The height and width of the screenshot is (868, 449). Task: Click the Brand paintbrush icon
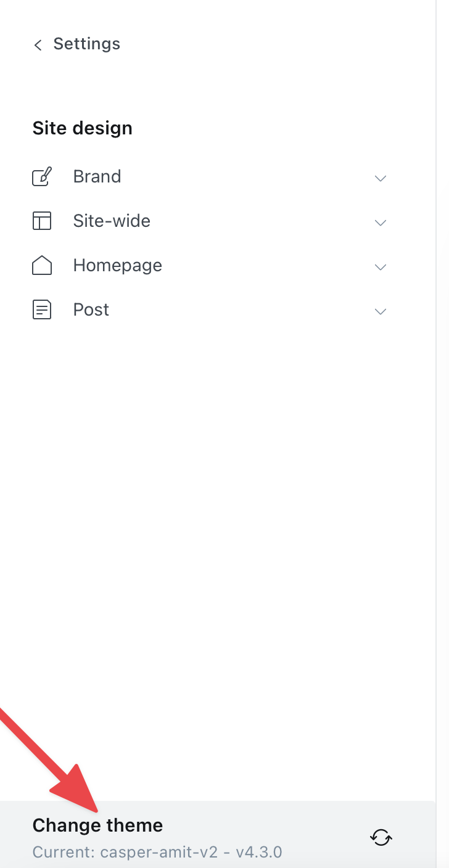[42, 177]
